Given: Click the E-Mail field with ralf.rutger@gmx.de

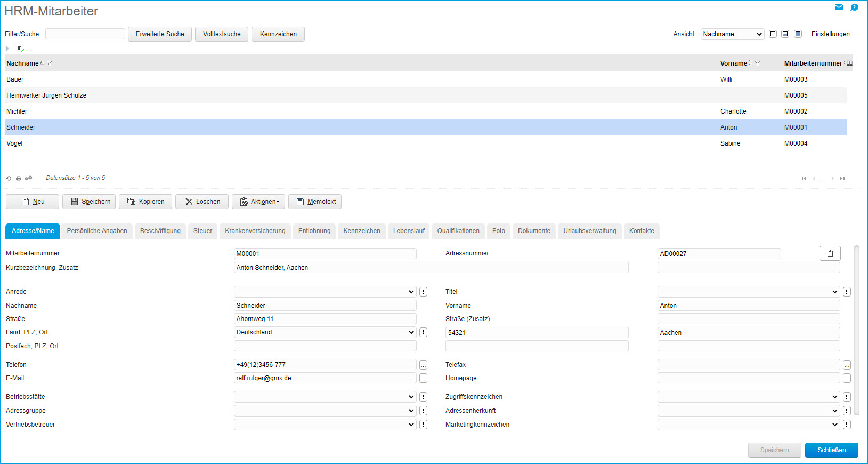Looking at the screenshot, I should (x=325, y=378).
